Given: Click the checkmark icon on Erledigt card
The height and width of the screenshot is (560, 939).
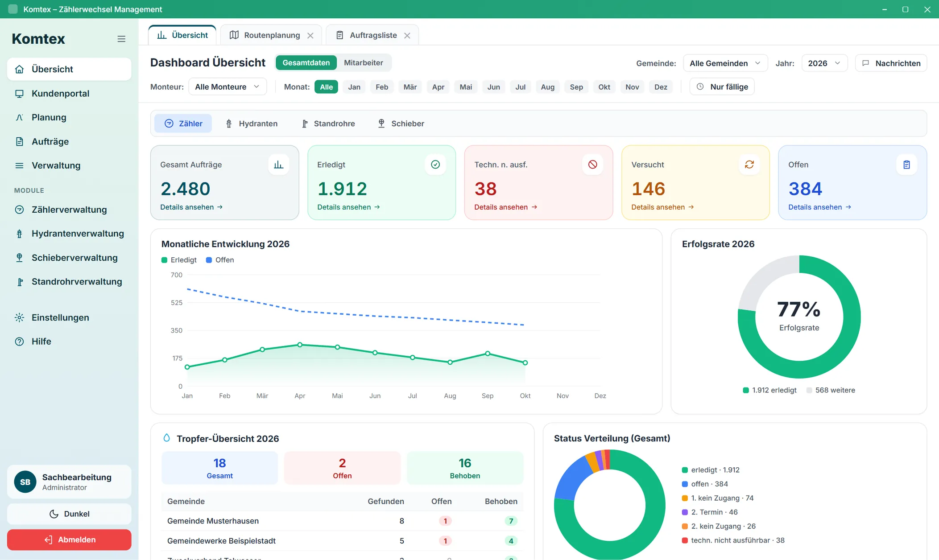Looking at the screenshot, I should 435,165.
